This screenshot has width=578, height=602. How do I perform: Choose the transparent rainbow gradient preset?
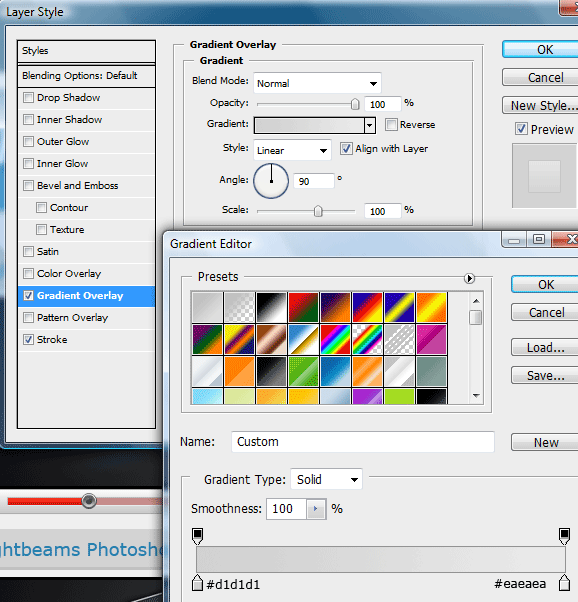[367, 339]
